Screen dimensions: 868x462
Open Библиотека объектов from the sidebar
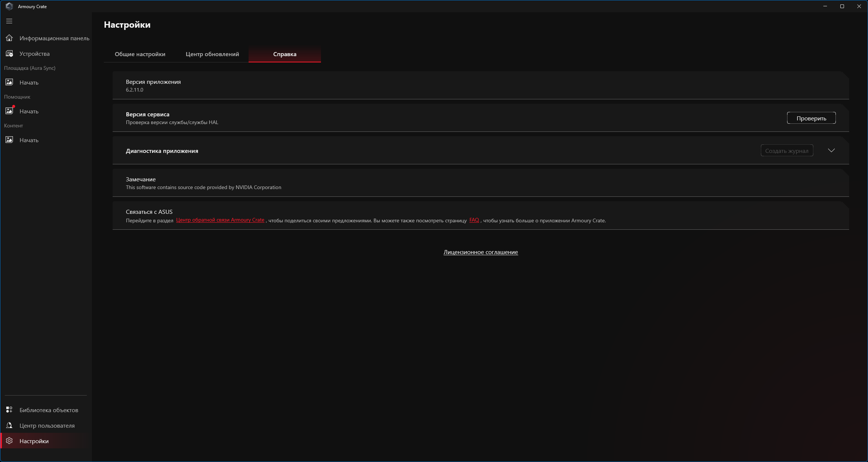(46, 410)
